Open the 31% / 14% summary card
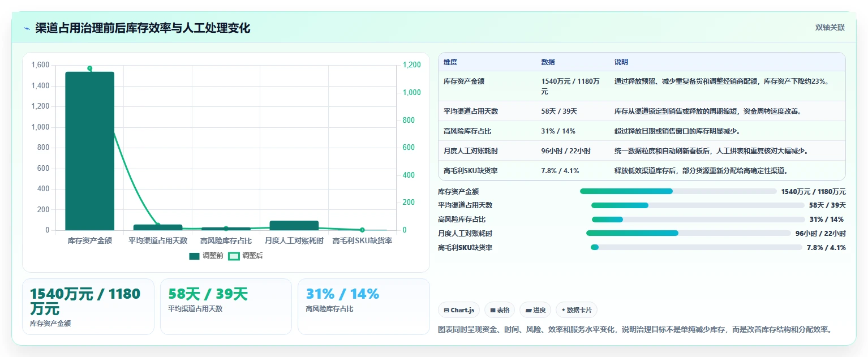 point(364,307)
